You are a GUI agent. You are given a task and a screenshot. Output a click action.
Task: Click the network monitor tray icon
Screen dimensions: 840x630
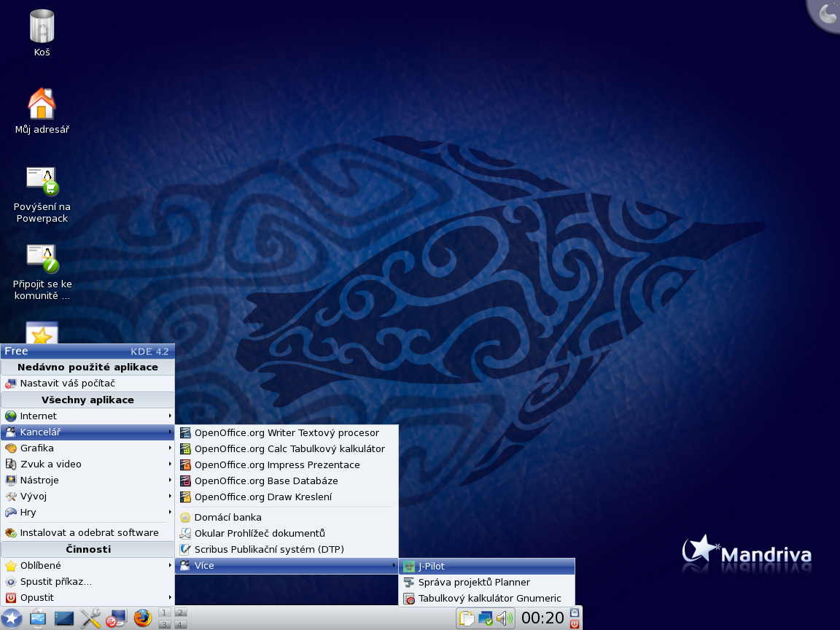(486, 619)
